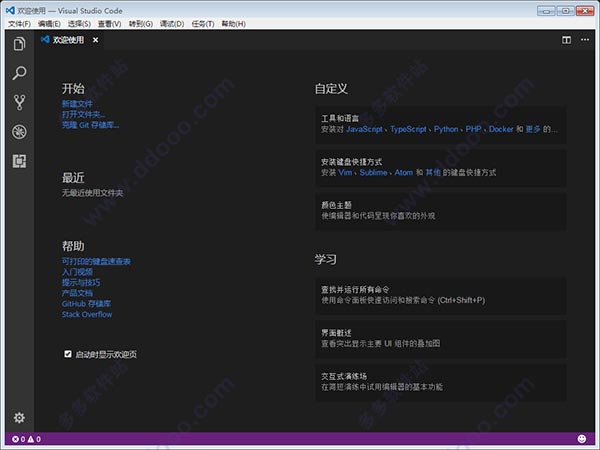This screenshot has height=450, width=600.
Task: Minimize the Visual Studio Code window
Action: click(546, 11)
